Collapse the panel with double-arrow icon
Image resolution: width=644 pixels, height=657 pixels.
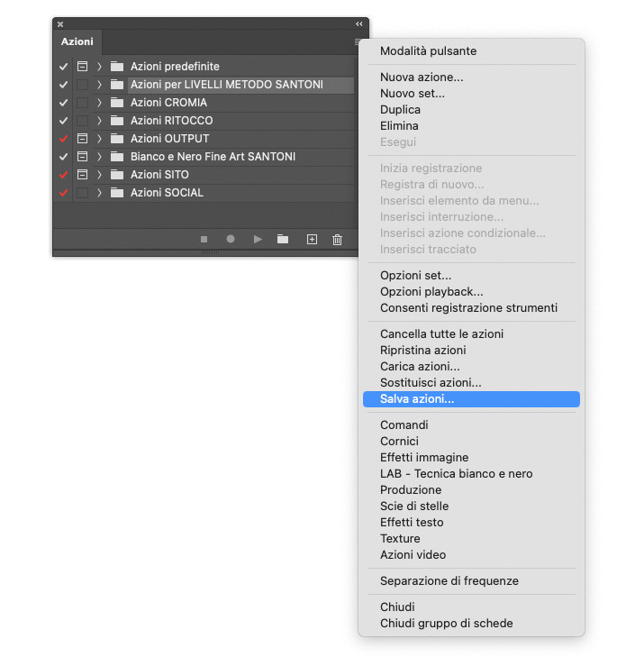coord(358,24)
